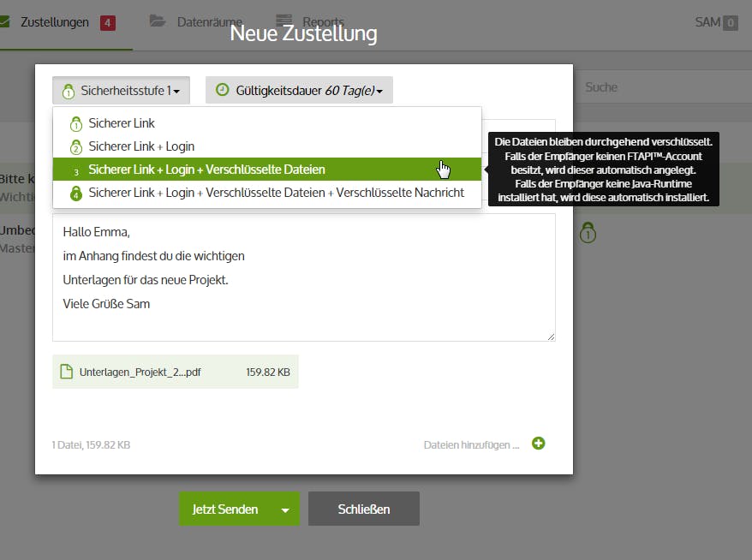Click the '159.82 KB' size on the attachment

coord(268,372)
